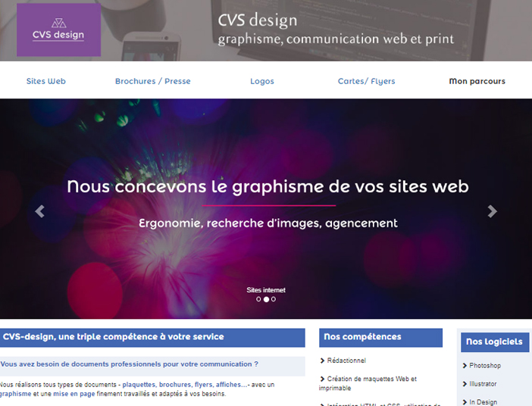Click Création de maquettes Web et imprimable
The image size is (532, 406).
(368, 383)
